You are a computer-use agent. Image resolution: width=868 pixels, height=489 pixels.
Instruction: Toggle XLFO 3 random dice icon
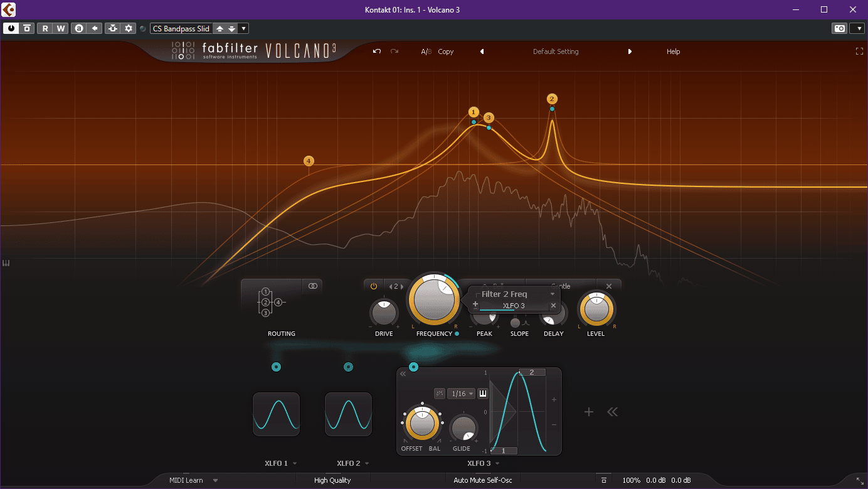(x=440, y=394)
